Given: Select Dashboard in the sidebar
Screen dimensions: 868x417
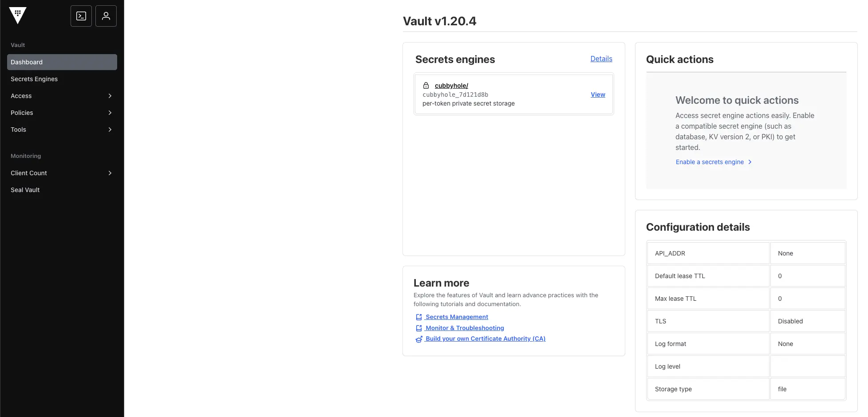Looking at the screenshot, I should [x=62, y=62].
